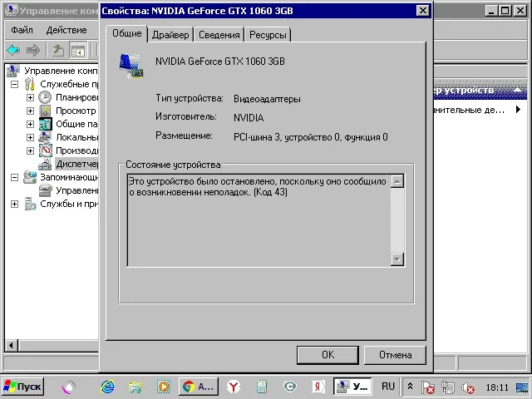
Task: Click the 18:11 taskbar clock
Action: point(497,387)
